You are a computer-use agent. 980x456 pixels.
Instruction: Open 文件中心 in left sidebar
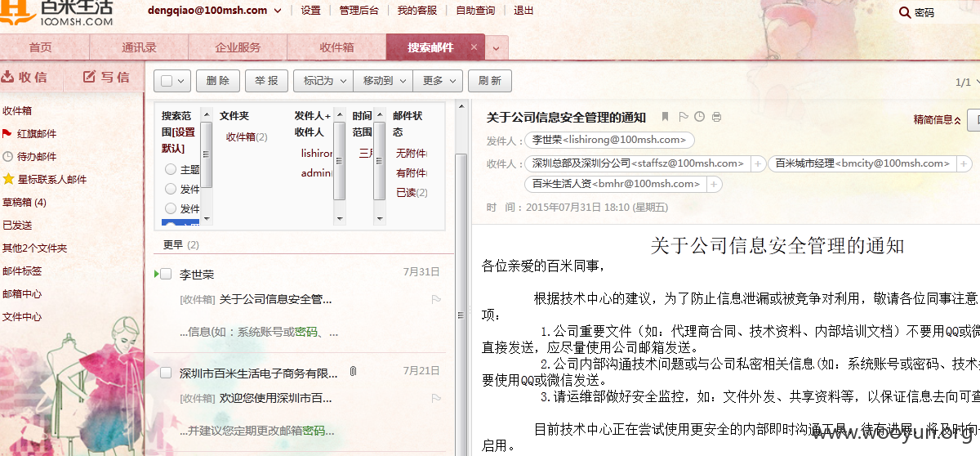click(22, 316)
